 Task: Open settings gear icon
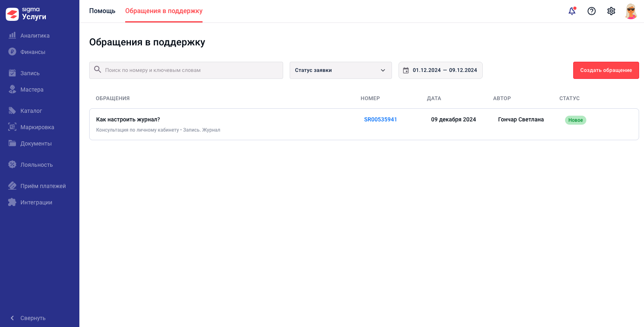pos(611,11)
